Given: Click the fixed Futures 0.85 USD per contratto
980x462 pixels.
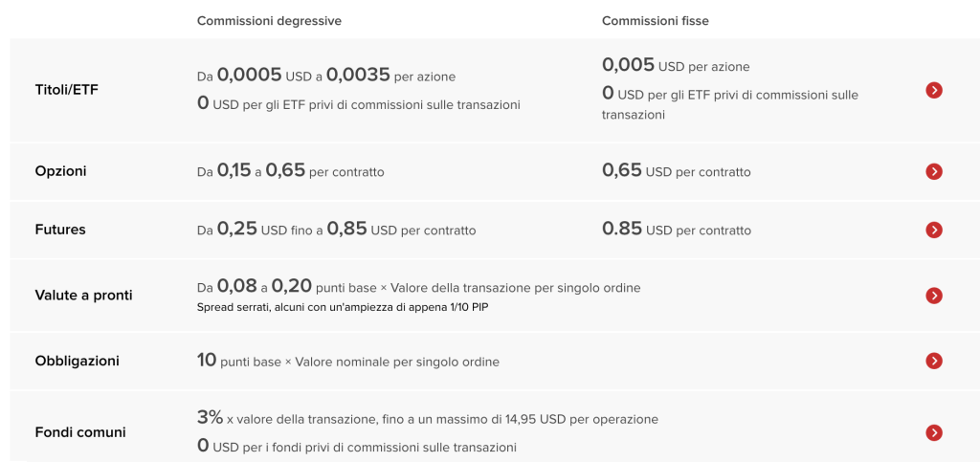Looking at the screenshot, I should point(676,230).
